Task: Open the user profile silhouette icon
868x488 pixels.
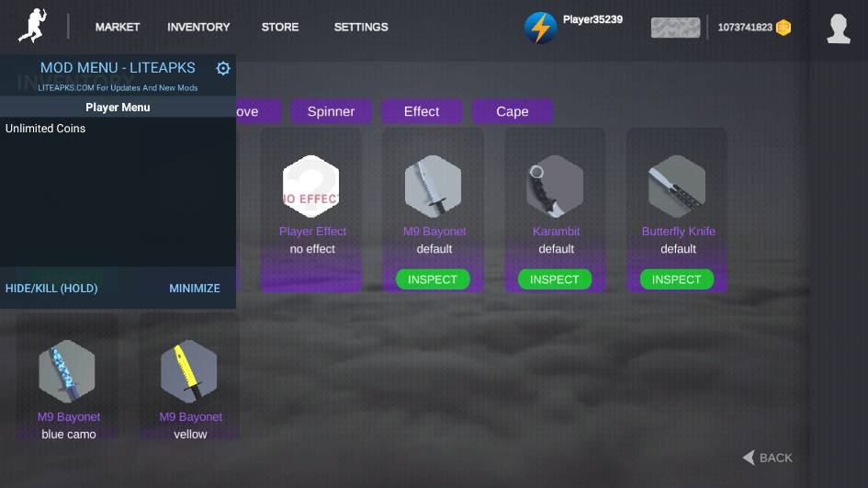Action: pyautogui.click(x=839, y=28)
